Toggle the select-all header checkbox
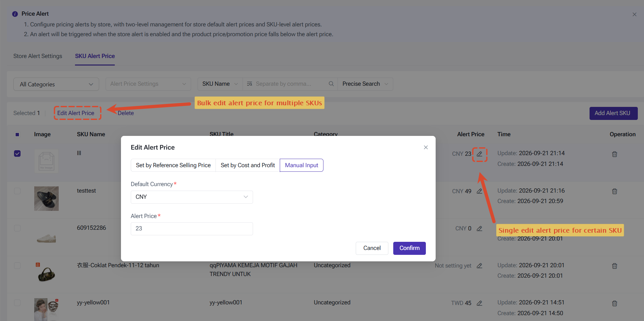Screen dimensions: 644x321 click(x=17, y=134)
